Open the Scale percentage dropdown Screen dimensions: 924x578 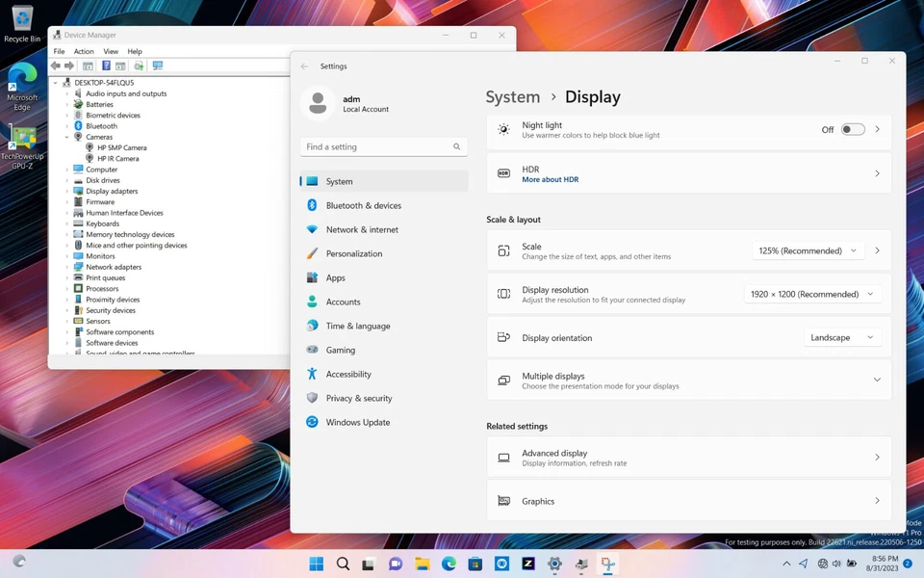(807, 250)
